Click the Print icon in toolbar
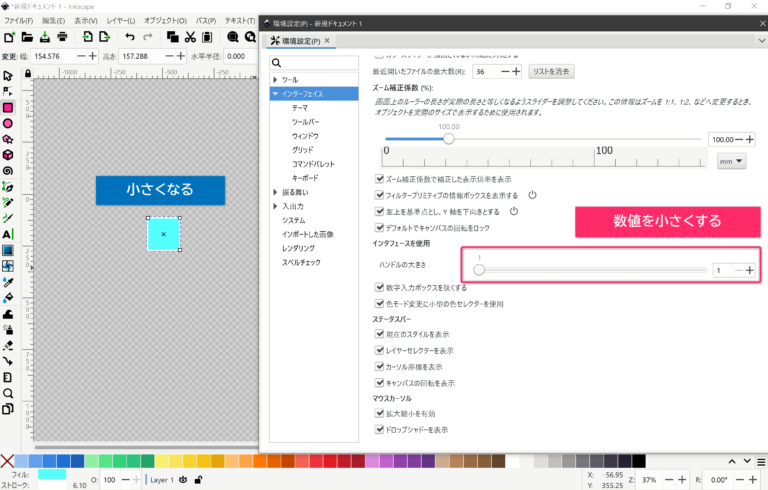The width and height of the screenshot is (768, 490). coord(62,37)
